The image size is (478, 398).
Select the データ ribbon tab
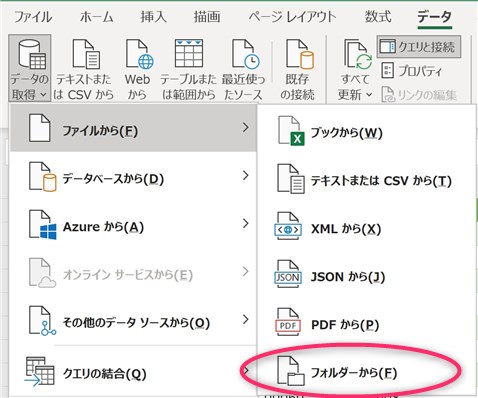click(x=435, y=17)
